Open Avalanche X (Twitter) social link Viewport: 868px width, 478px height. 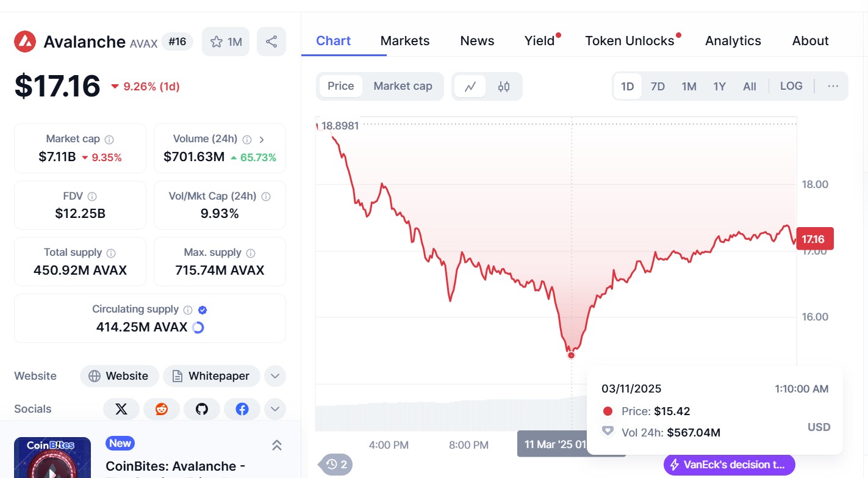coord(121,409)
